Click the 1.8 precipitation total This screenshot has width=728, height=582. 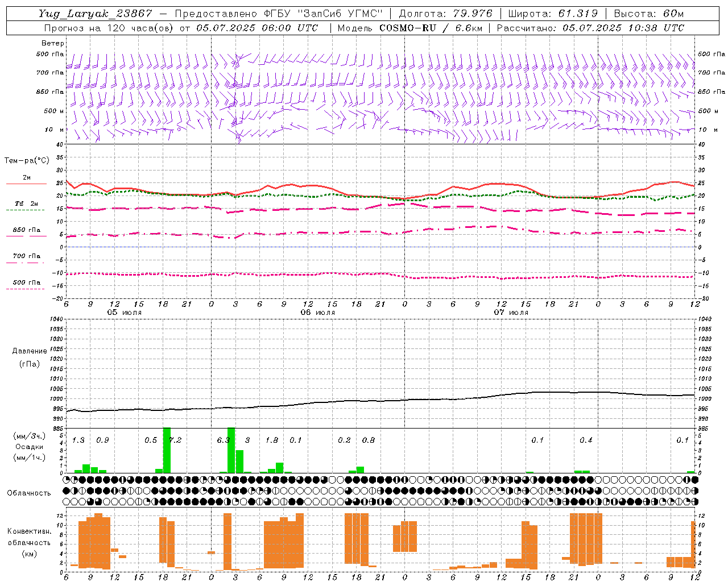[x=272, y=440]
